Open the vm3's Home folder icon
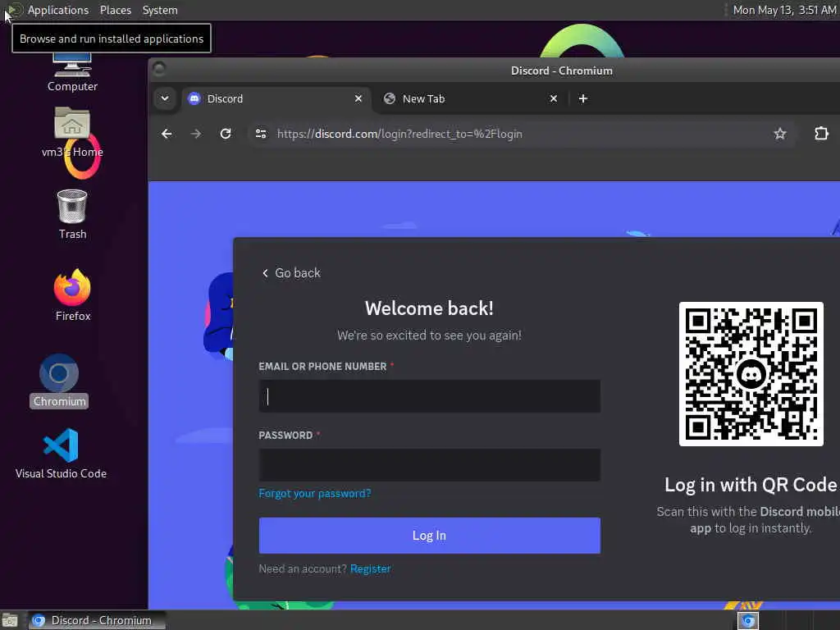This screenshot has width=840, height=630. pyautogui.click(x=72, y=132)
